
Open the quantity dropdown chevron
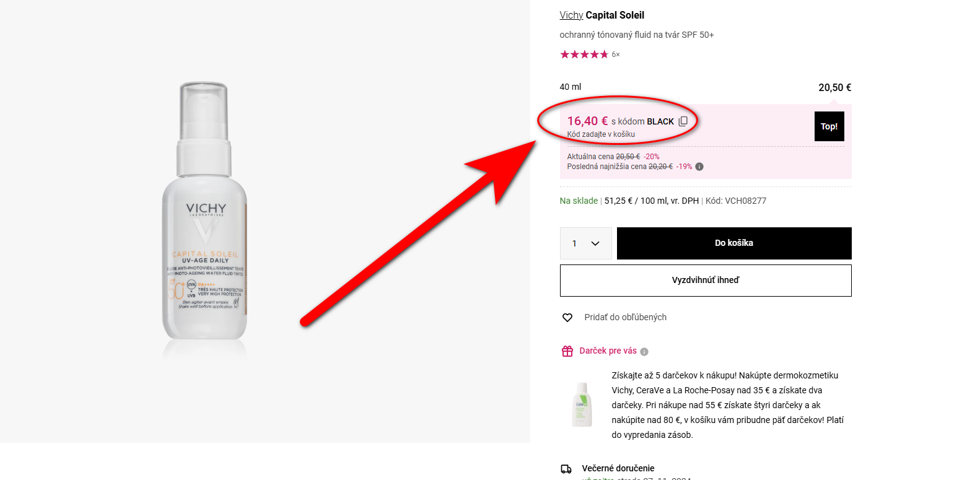595,243
